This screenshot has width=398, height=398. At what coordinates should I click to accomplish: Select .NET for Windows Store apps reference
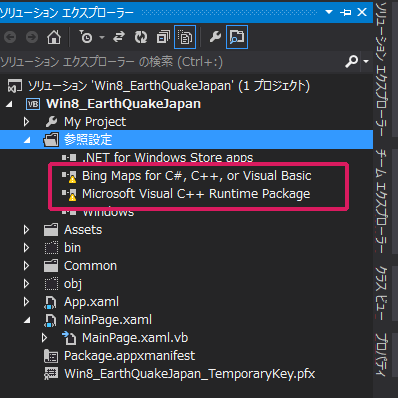click(168, 157)
